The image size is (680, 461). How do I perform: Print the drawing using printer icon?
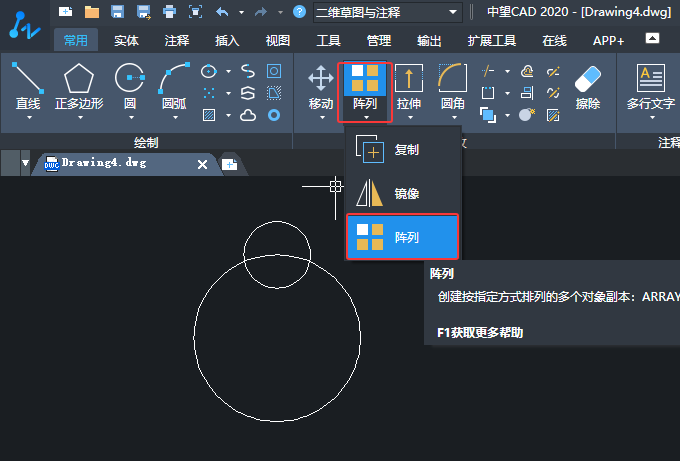170,12
